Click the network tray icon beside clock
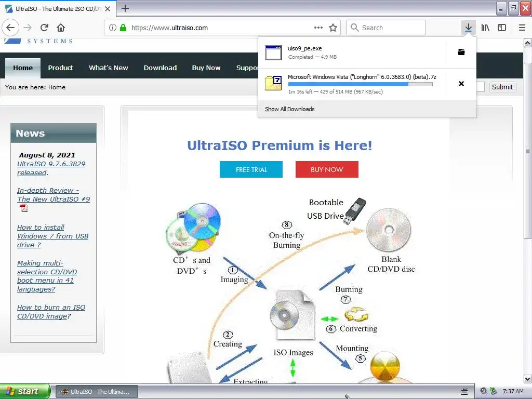 click(494, 391)
